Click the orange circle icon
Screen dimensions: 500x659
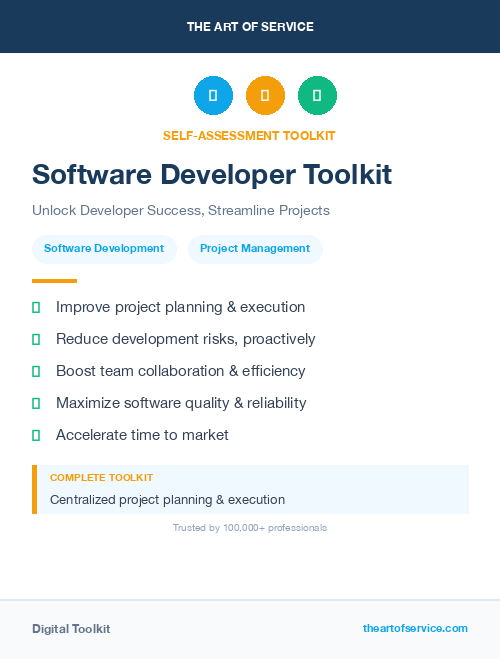click(x=265, y=95)
